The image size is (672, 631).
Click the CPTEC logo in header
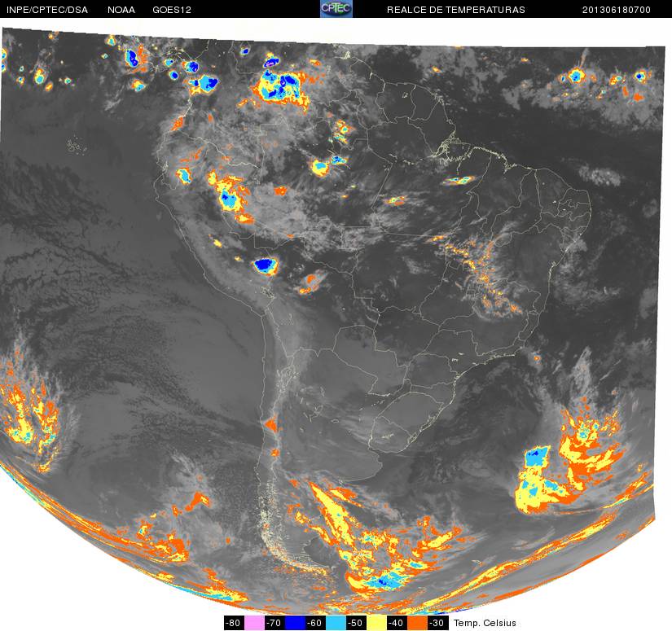tap(336, 9)
